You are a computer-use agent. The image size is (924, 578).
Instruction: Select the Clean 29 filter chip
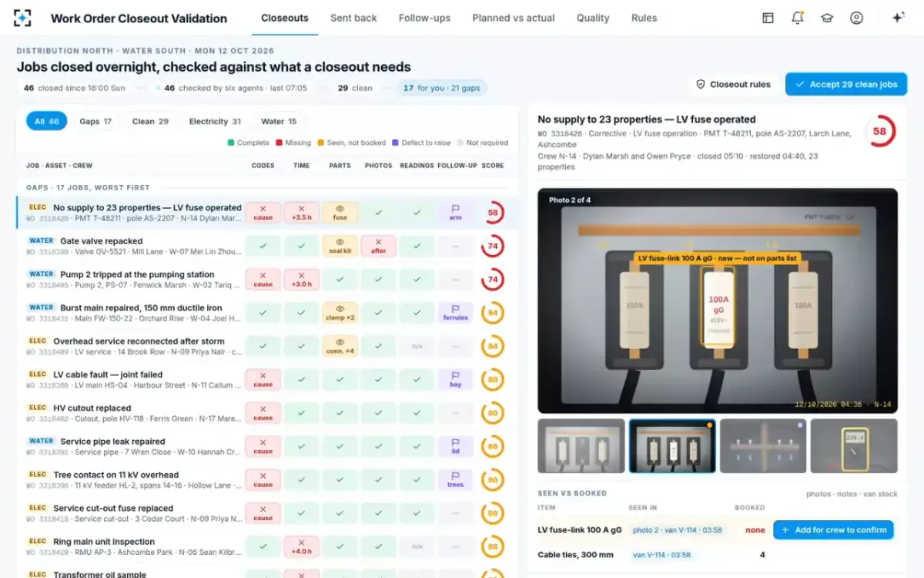(x=150, y=121)
